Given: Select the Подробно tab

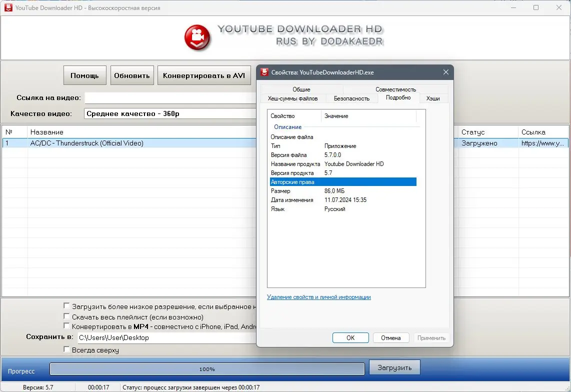Looking at the screenshot, I should point(398,97).
